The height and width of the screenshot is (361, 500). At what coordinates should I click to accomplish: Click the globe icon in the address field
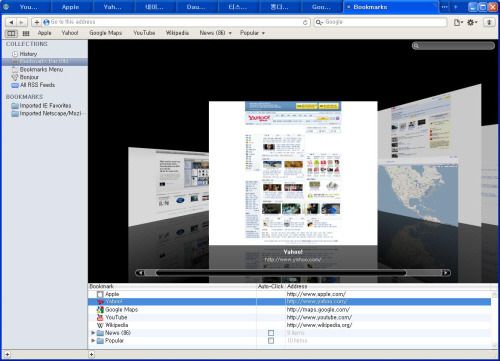click(x=46, y=22)
